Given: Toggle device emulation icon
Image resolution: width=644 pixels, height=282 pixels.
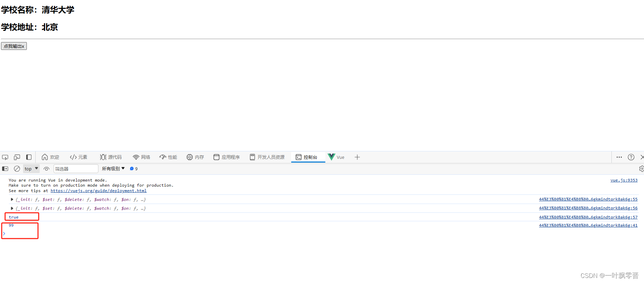Looking at the screenshot, I should pos(17,157).
